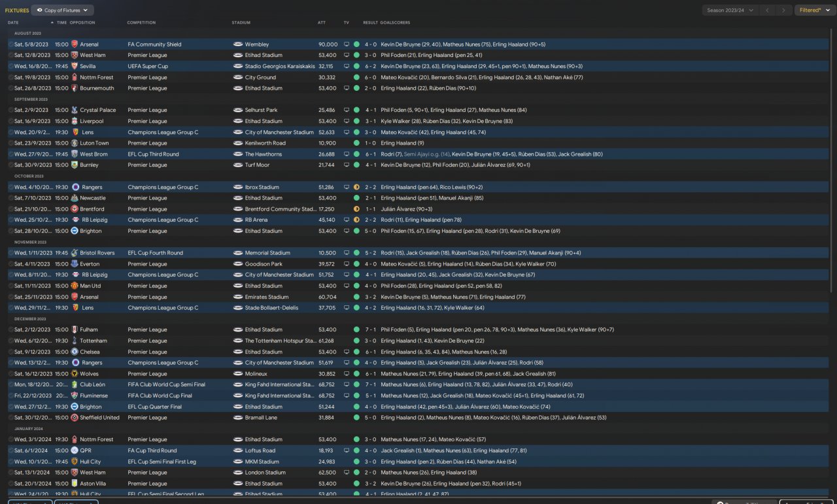The width and height of the screenshot is (837, 504).
Task: Click the Arsenal badge in the FA Community Shield row
Action: click(75, 44)
